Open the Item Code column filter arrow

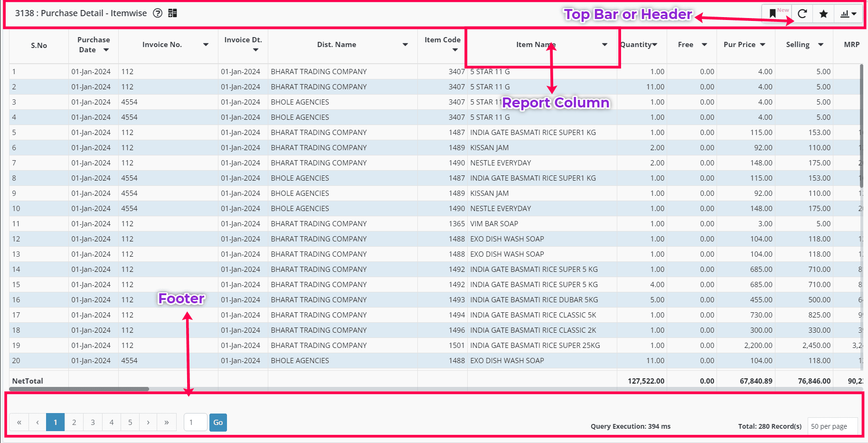(x=455, y=50)
